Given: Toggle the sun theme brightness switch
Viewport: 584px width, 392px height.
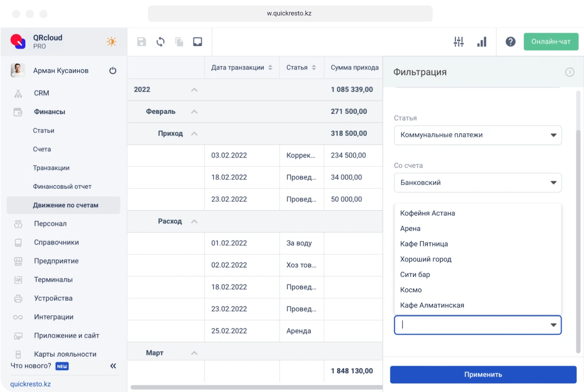Looking at the screenshot, I should tap(111, 42).
